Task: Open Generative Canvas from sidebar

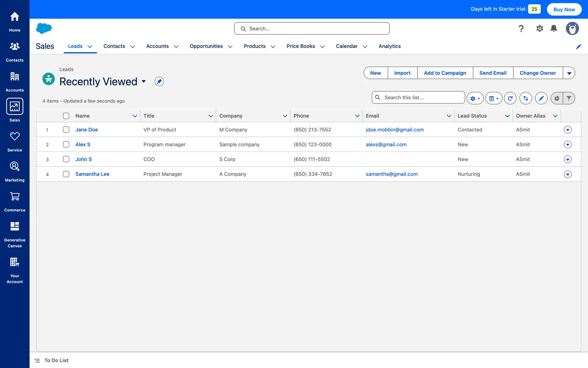Action: pyautogui.click(x=15, y=235)
